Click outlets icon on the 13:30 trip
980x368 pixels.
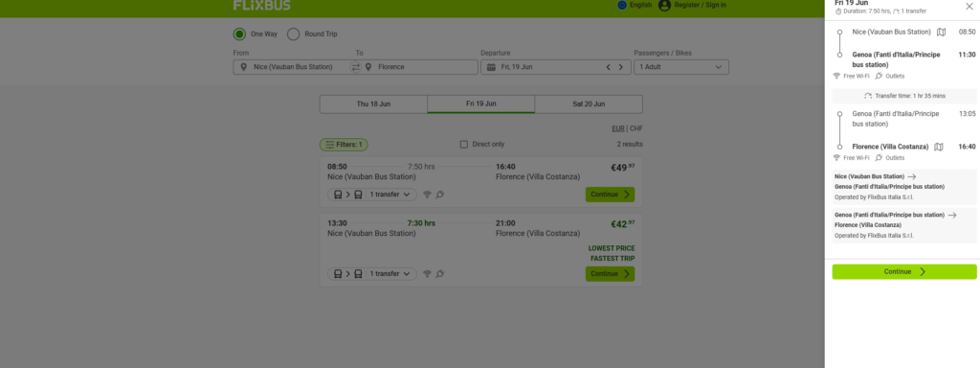440,273
